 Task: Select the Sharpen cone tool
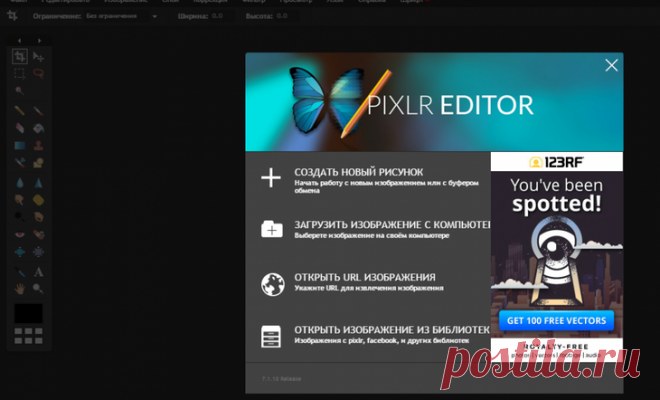point(38,182)
